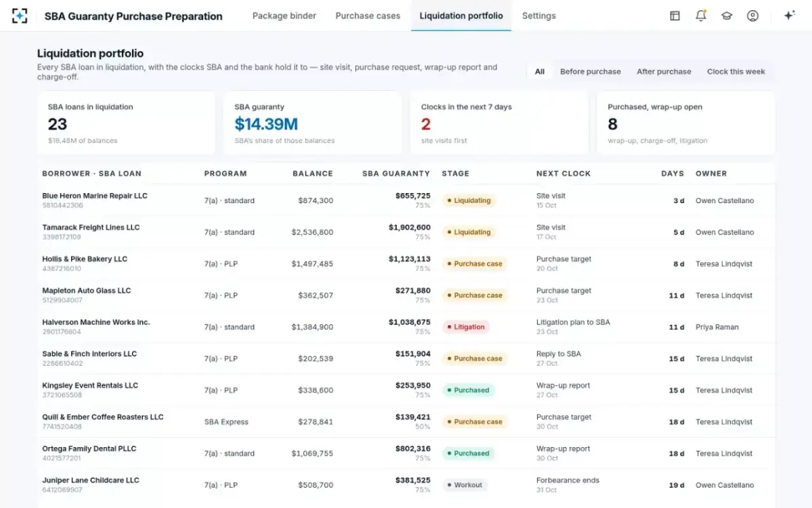Switch to the Purchase cases tab

367,16
